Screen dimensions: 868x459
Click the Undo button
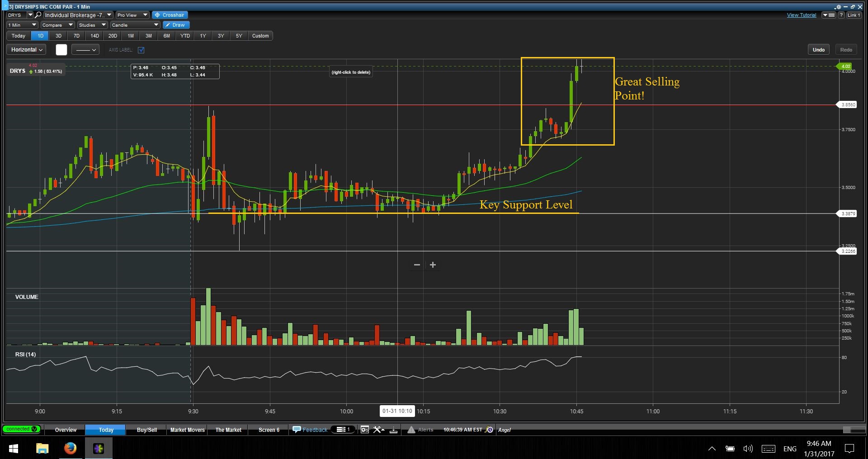point(819,50)
